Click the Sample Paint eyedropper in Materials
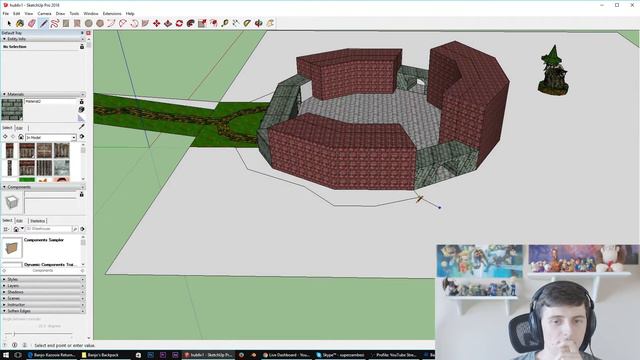 click(x=82, y=127)
